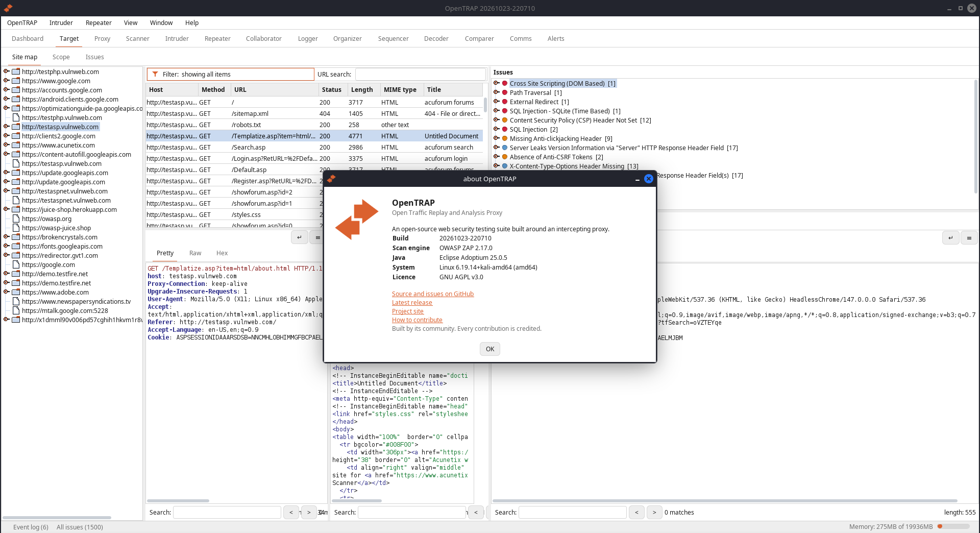Switch to the Proxy tab
Viewport: 980px width, 533px height.
(102, 38)
